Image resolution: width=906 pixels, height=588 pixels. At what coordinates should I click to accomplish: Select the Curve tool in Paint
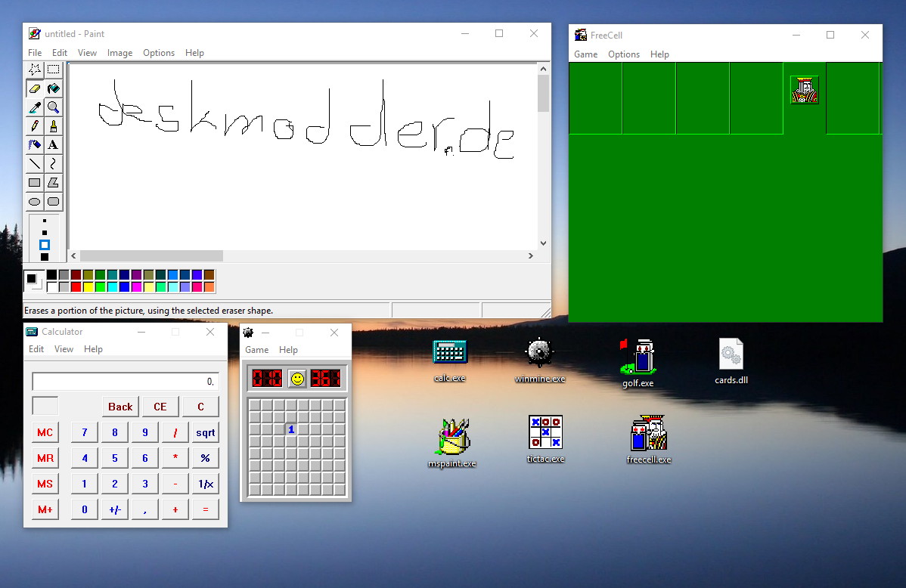coord(53,164)
